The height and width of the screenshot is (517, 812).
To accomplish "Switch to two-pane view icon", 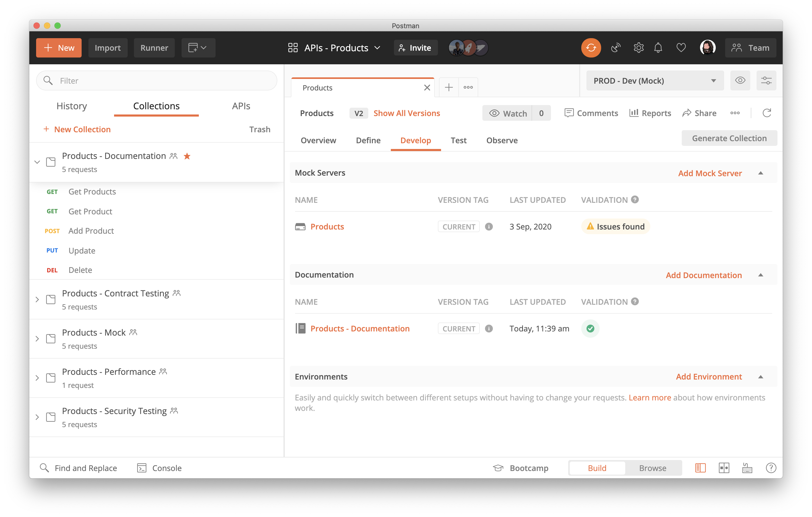I will (724, 468).
